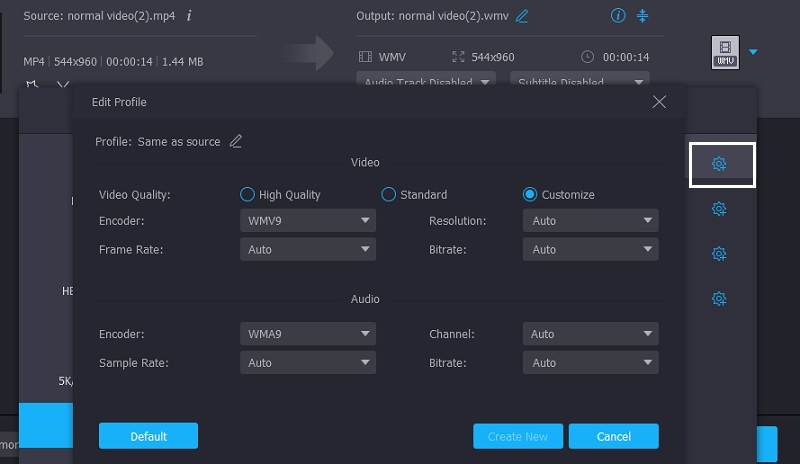Open video Encoder dropdown showing WMV9
Screen dimensions: 800x464
(x=308, y=221)
